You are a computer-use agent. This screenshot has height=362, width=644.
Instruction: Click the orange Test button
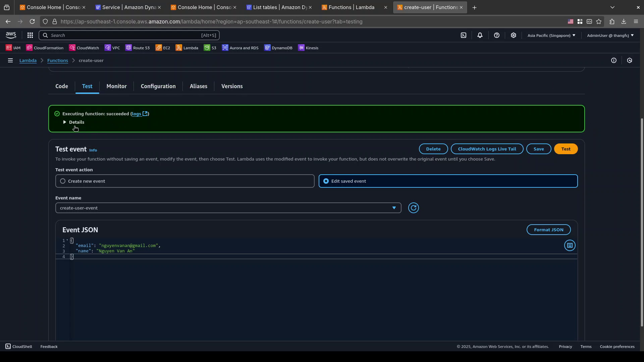tap(566, 149)
